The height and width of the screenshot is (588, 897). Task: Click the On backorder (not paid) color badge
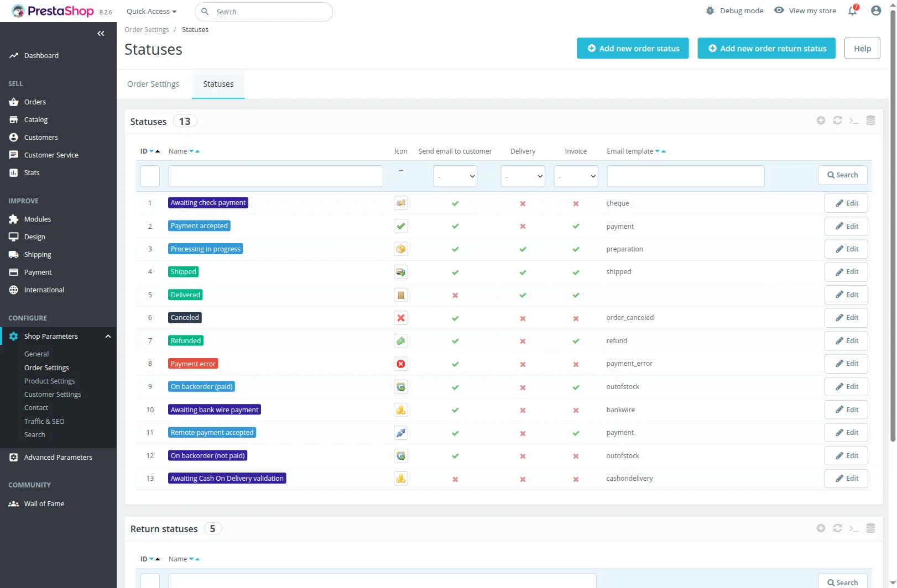point(207,456)
